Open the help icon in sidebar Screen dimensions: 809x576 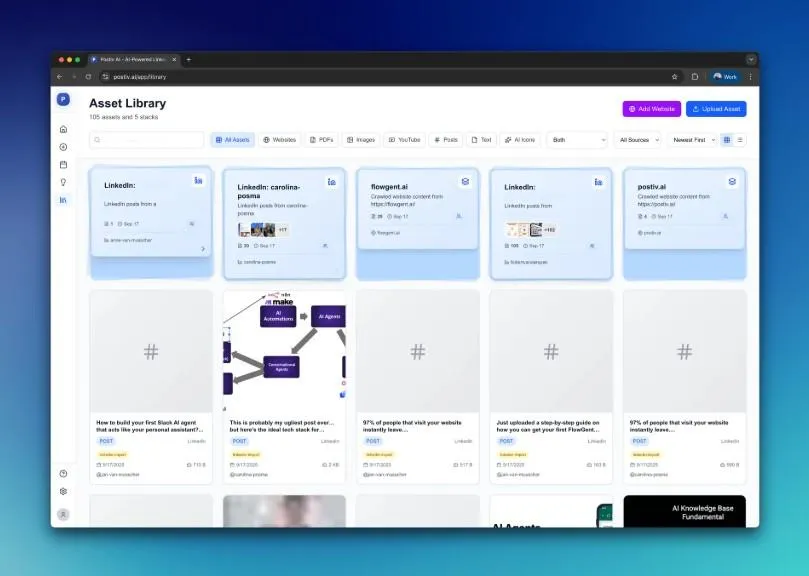tap(63, 474)
